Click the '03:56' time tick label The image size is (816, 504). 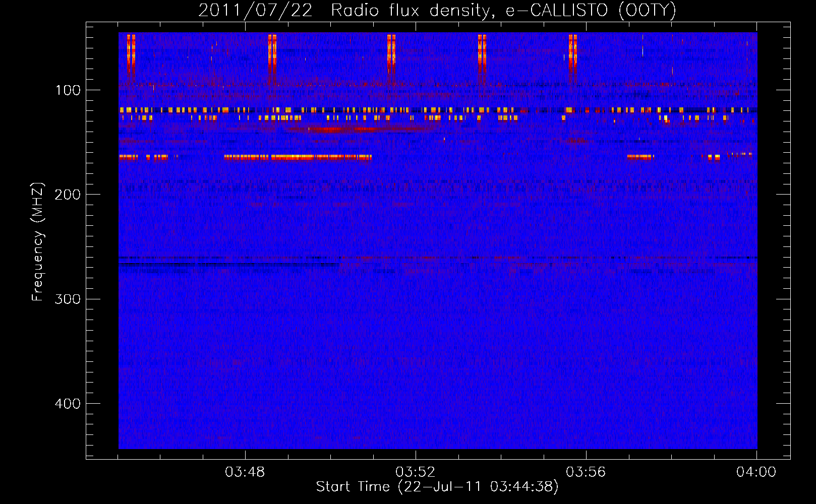click(586, 472)
